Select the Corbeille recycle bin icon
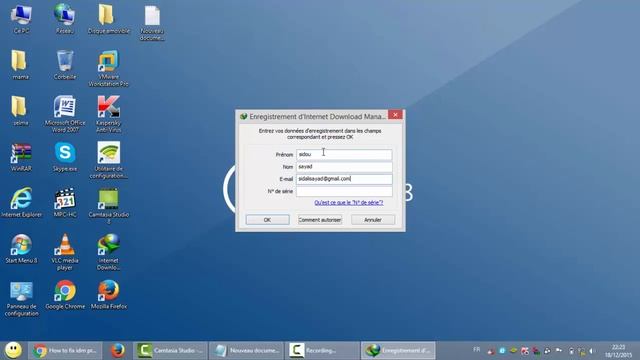640x360 pixels. (x=64, y=64)
